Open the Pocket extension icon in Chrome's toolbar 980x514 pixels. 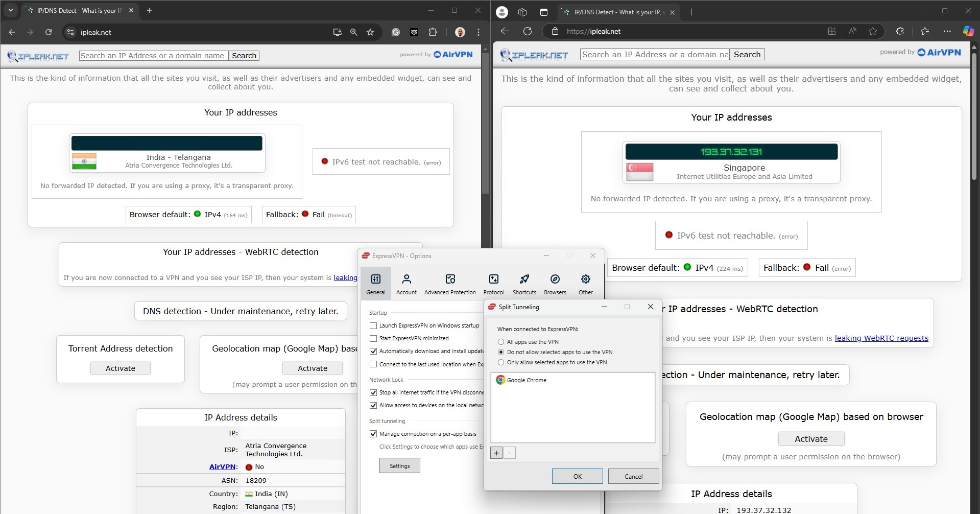coord(414,32)
